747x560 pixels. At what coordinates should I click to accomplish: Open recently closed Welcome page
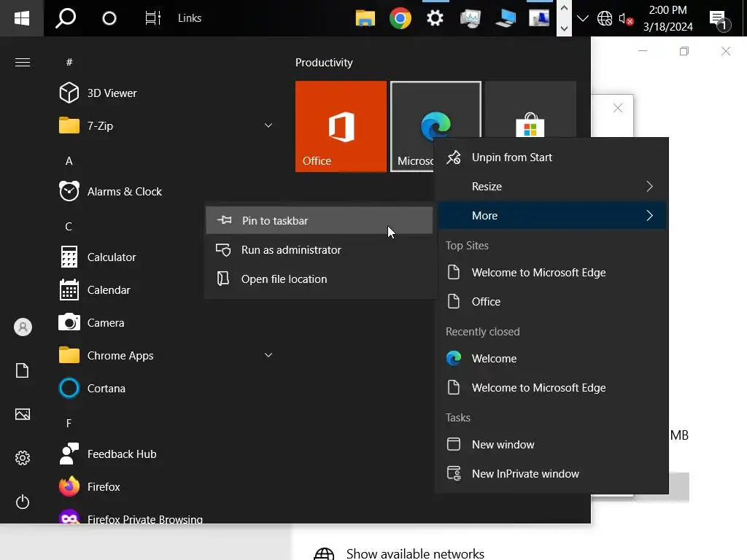(551, 359)
